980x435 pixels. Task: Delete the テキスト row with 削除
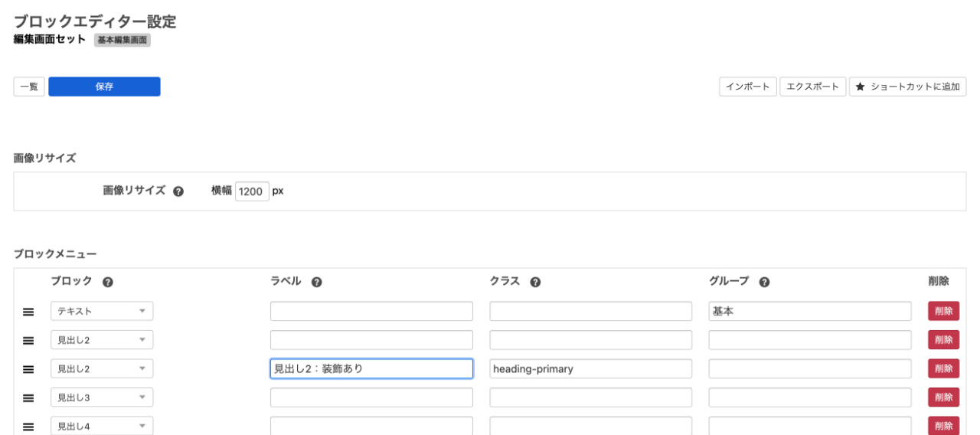(943, 311)
